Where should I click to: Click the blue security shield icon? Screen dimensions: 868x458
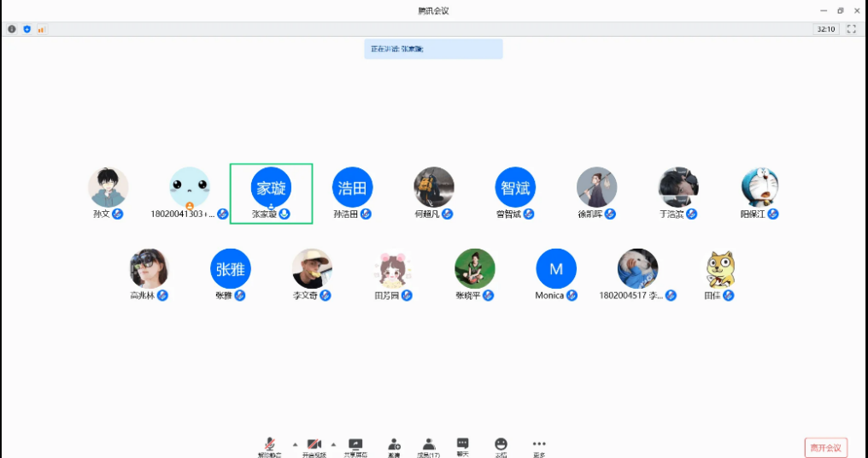[26, 29]
